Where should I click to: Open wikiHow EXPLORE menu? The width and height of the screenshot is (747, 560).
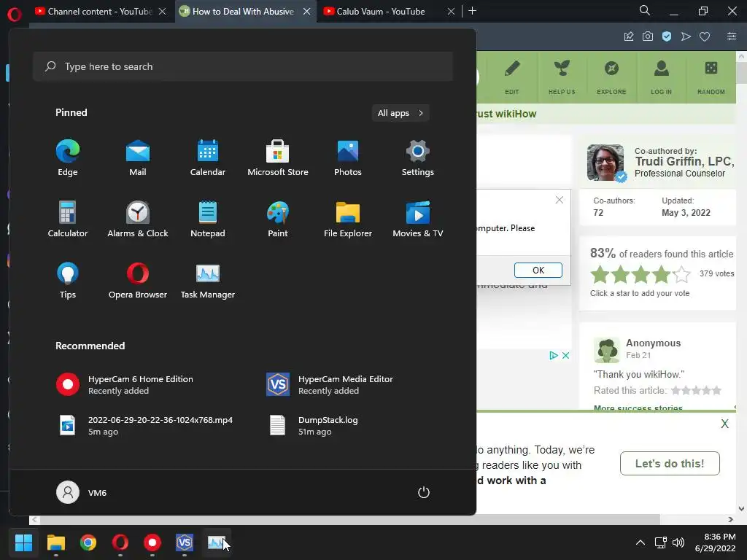coord(611,77)
